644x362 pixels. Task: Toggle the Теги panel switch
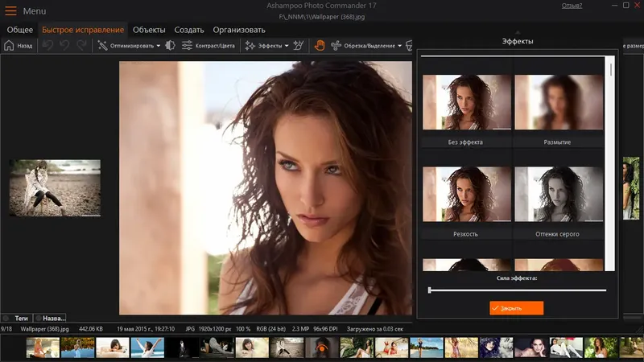[x=6, y=318]
